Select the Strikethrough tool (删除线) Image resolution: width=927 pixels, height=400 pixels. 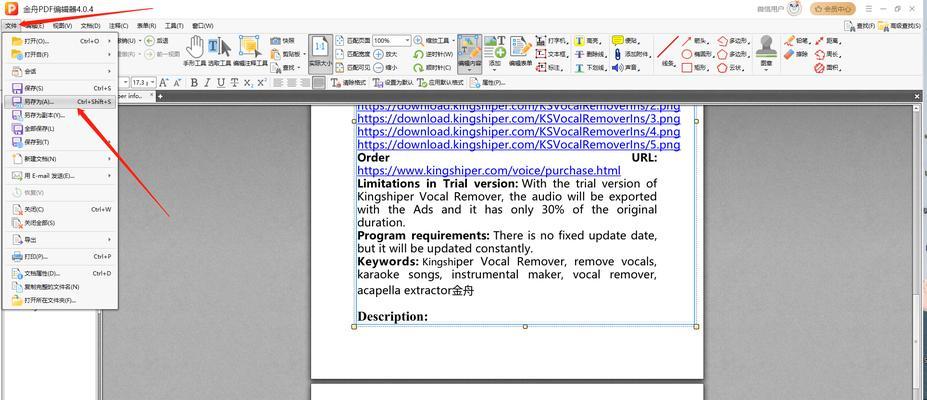click(x=589, y=54)
